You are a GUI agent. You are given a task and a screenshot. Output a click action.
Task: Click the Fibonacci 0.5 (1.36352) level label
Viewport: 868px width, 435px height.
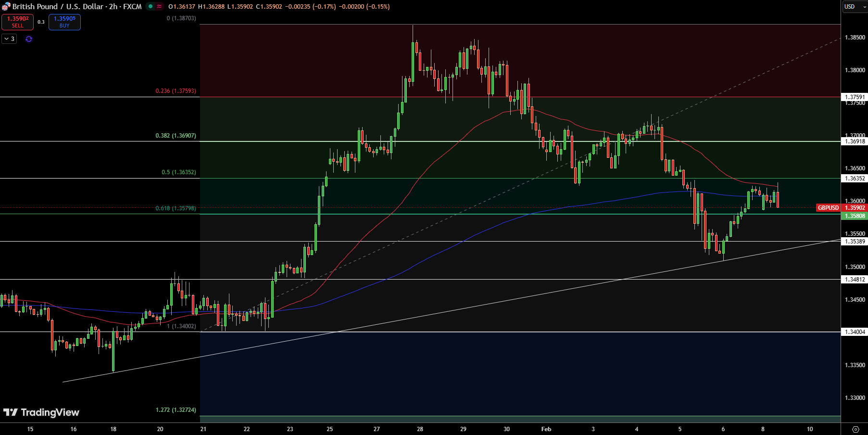(178, 172)
